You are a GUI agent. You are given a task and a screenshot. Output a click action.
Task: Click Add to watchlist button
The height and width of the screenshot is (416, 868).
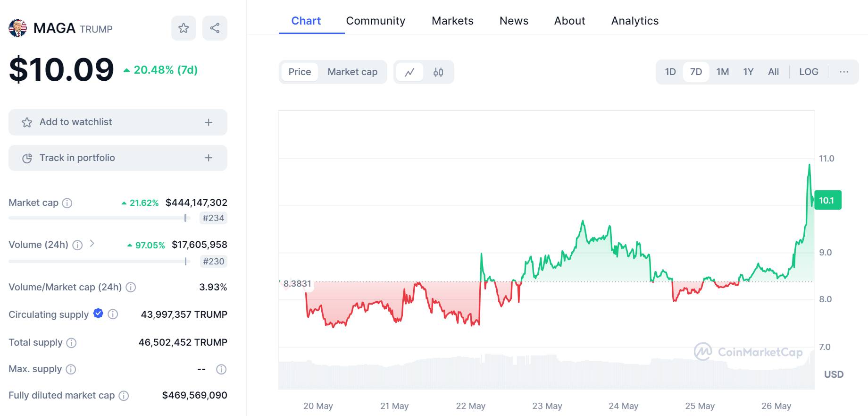coord(118,122)
